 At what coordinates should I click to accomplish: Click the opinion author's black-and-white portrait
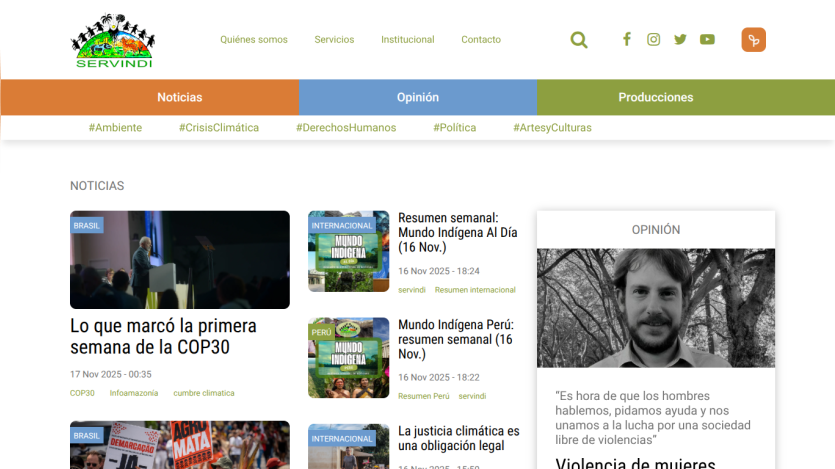[656, 308]
